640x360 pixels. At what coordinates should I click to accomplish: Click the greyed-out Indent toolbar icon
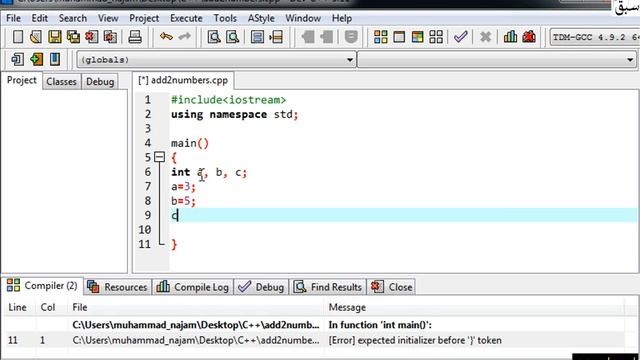click(308, 37)
